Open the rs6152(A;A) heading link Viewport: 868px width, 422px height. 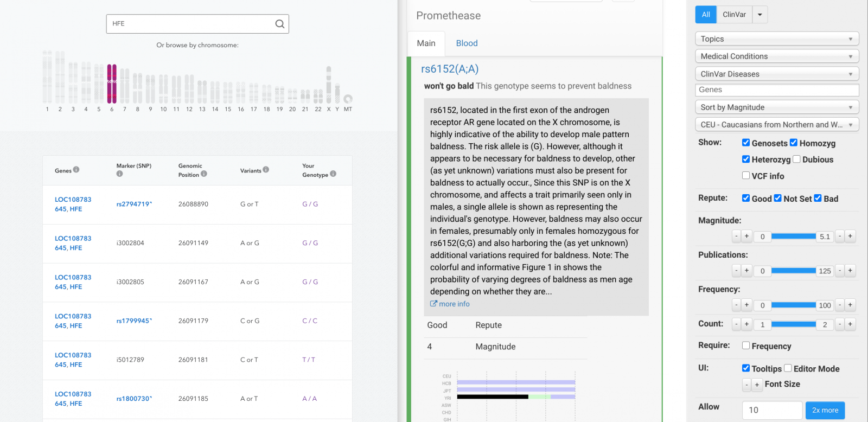pos(450,69)
